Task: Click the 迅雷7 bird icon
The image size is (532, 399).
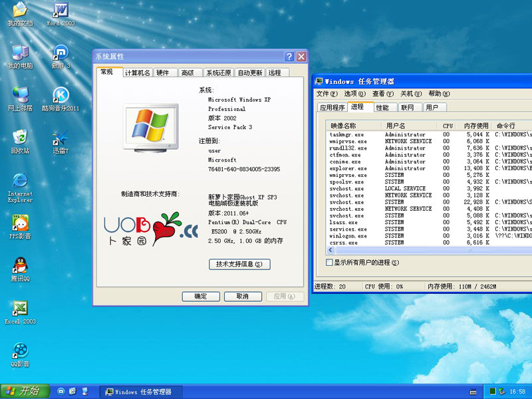Action: pos(61,138)
